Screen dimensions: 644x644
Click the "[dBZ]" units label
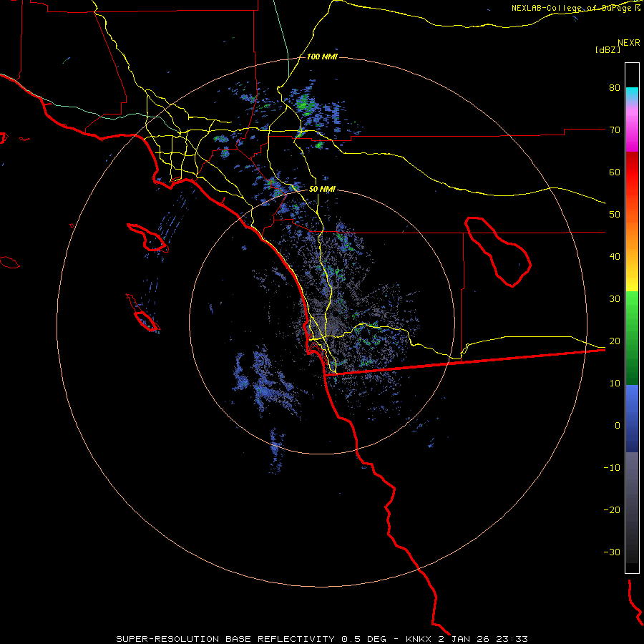point(608,49)
